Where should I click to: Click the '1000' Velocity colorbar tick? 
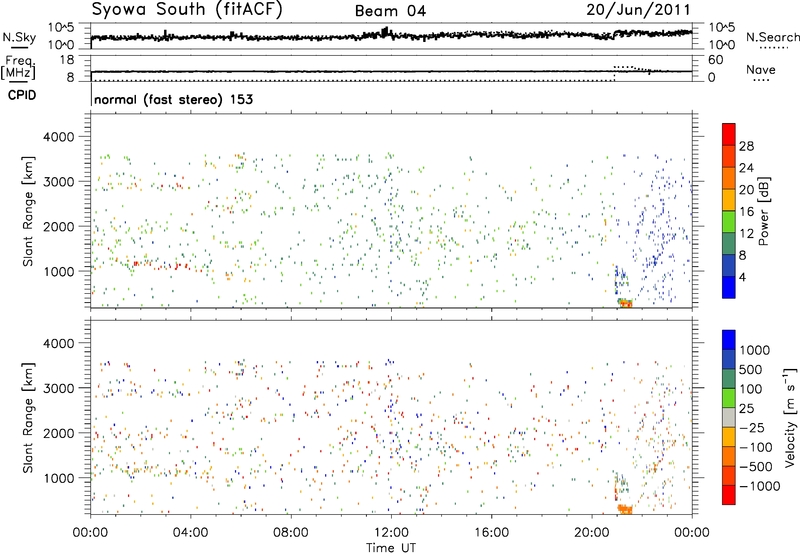(754, 350)
